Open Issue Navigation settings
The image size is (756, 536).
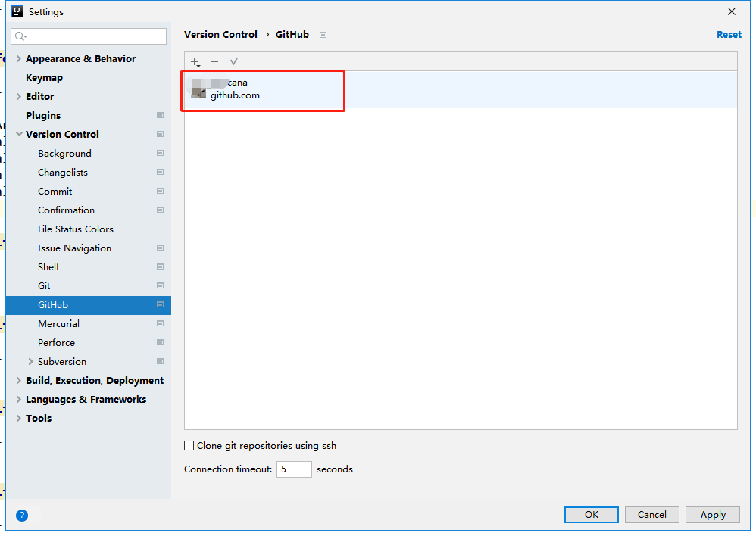point(75,248)
